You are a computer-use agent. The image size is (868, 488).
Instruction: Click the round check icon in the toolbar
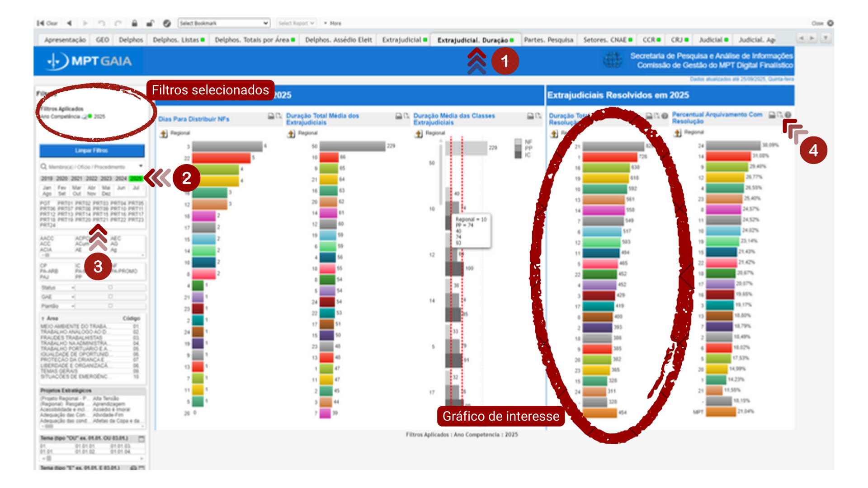167,23
